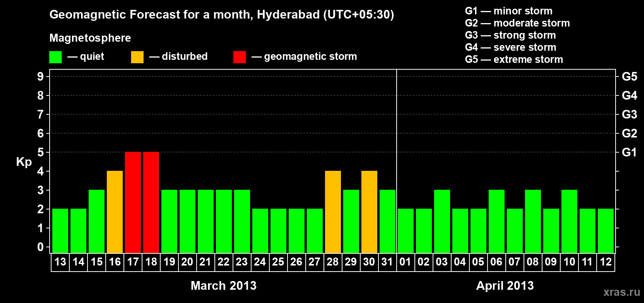Screen dimensions: 644x303
Task: Click the Magnetosphere heading
Action: pyautogui.click(x=90, y=38)
